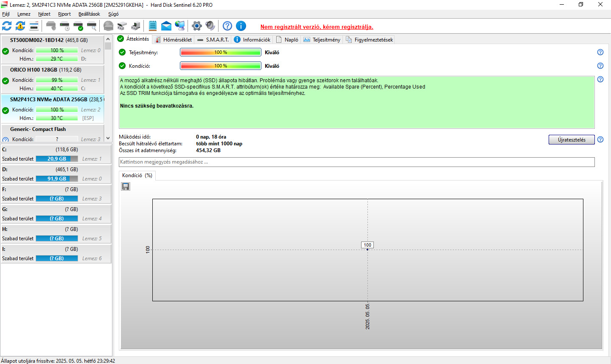The height and width of the screenshot is (364, 611).
Task: Select the Kondíció (%) graph tab
Action: click(137, 175)
